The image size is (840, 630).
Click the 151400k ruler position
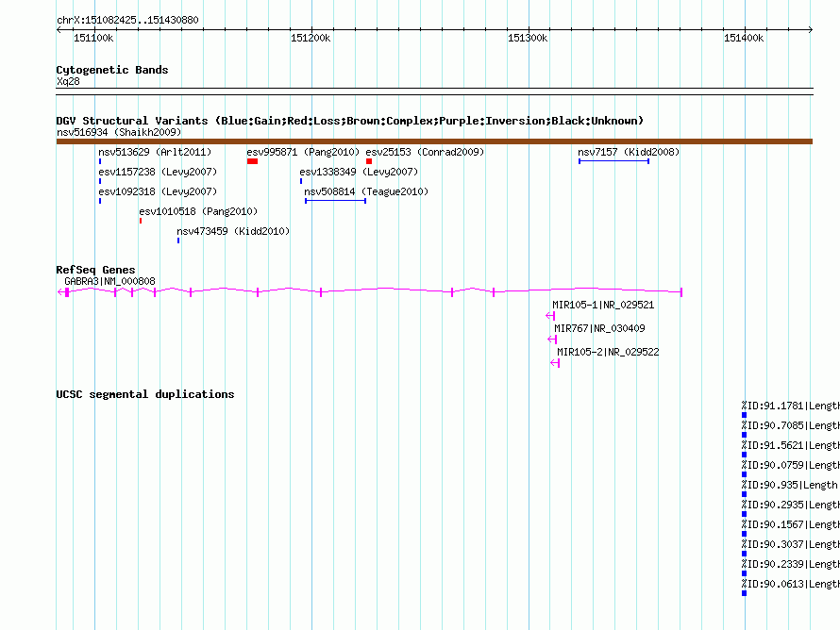[744, 38]
